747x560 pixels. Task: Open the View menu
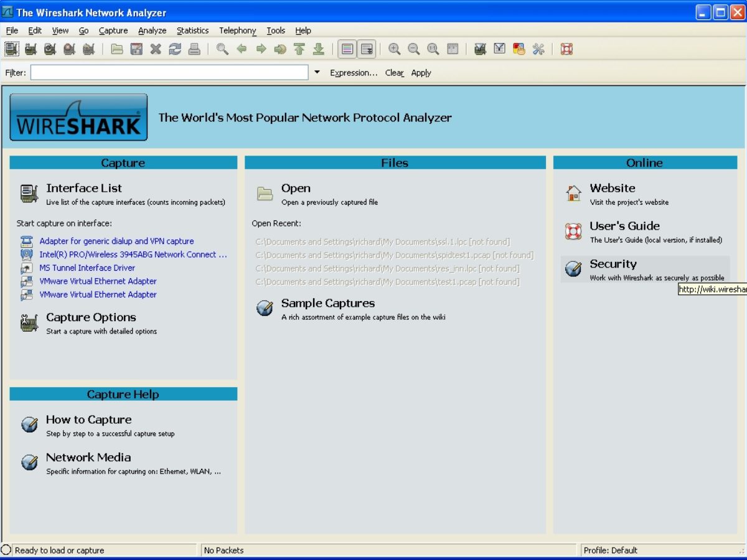[x=60, y=30]
